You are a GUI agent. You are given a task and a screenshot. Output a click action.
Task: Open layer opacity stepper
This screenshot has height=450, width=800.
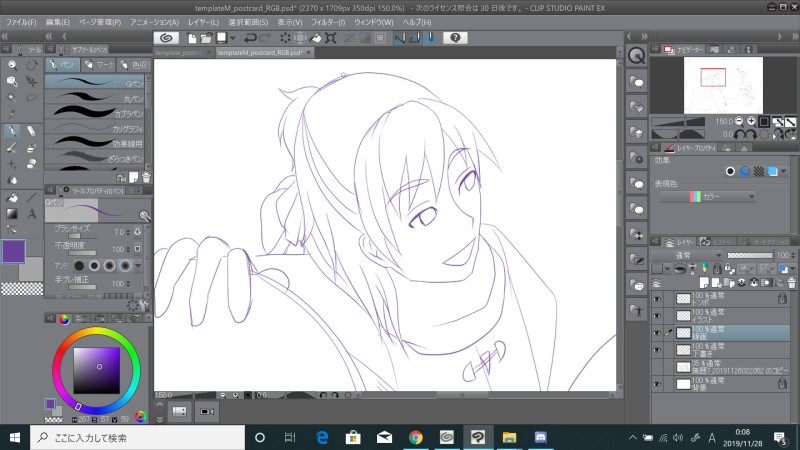point(793,255)
